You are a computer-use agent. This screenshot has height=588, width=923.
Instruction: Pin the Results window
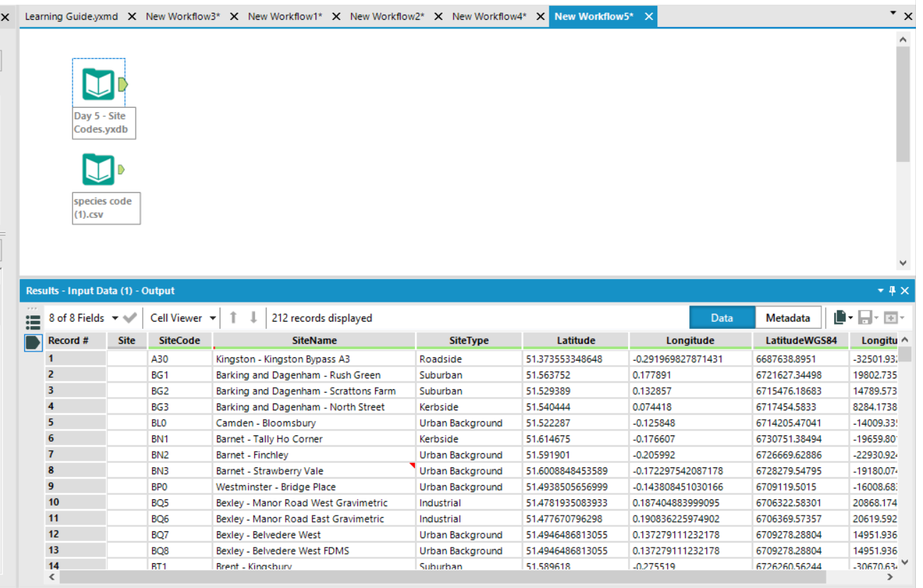pyautogui.click(x=892, y=291)
